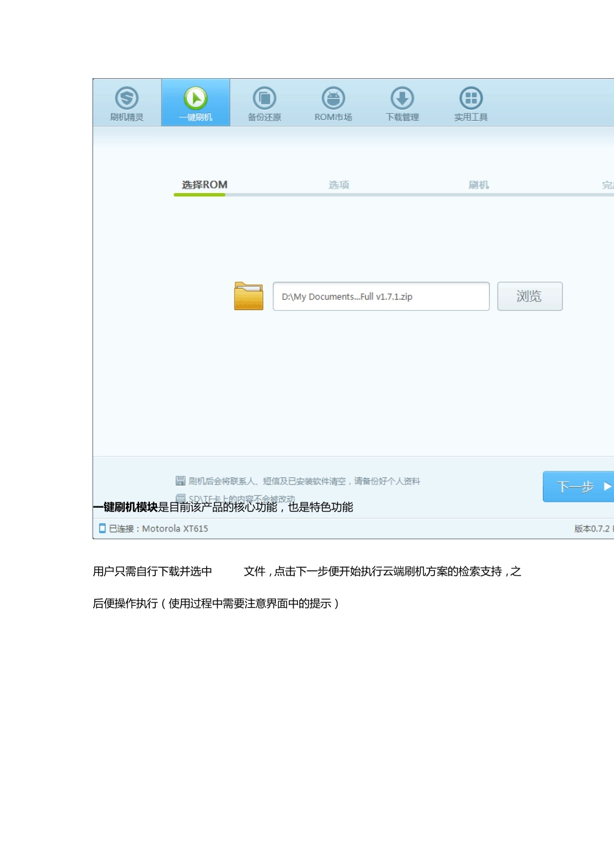Viewport: 614px width, 868px height.
Task: Click the 后便操作执行 paragraph line
Action: tap(217, 603)
